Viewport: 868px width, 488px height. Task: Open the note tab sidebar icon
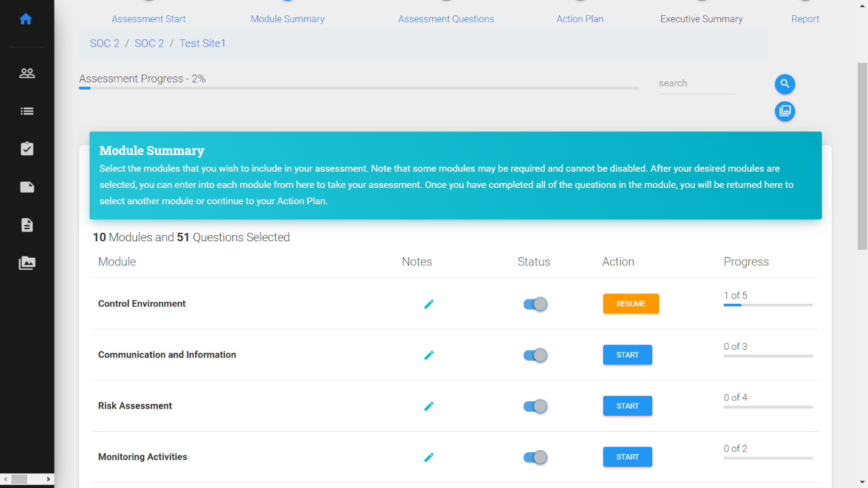27,187
